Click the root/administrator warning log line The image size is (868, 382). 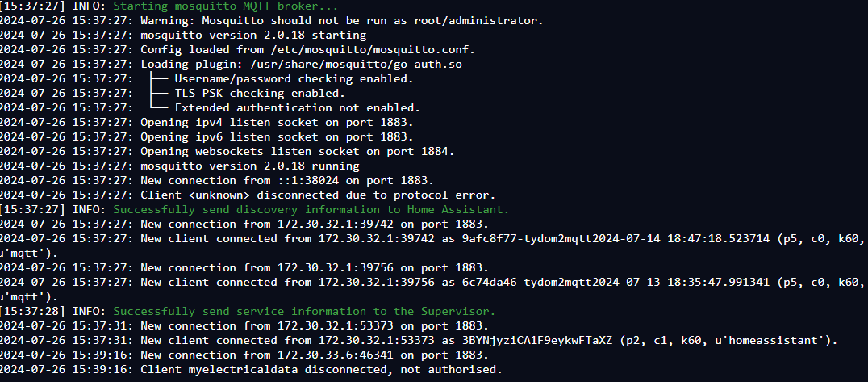point(272,21)
